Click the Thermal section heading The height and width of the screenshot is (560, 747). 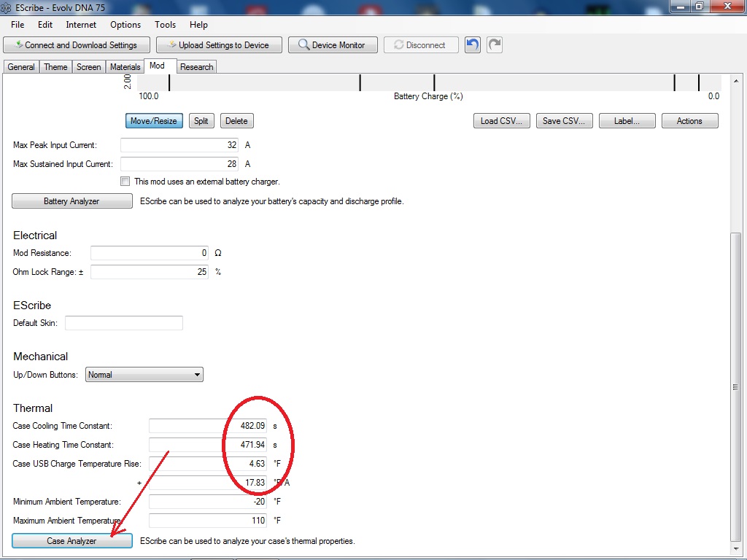[x=33, y=408]
